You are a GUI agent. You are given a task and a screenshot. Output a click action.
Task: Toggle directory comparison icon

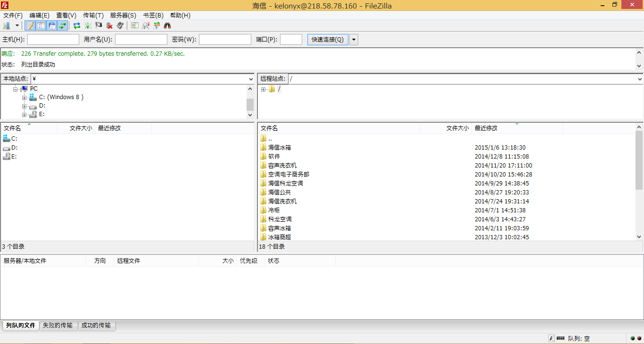[146, 25]
